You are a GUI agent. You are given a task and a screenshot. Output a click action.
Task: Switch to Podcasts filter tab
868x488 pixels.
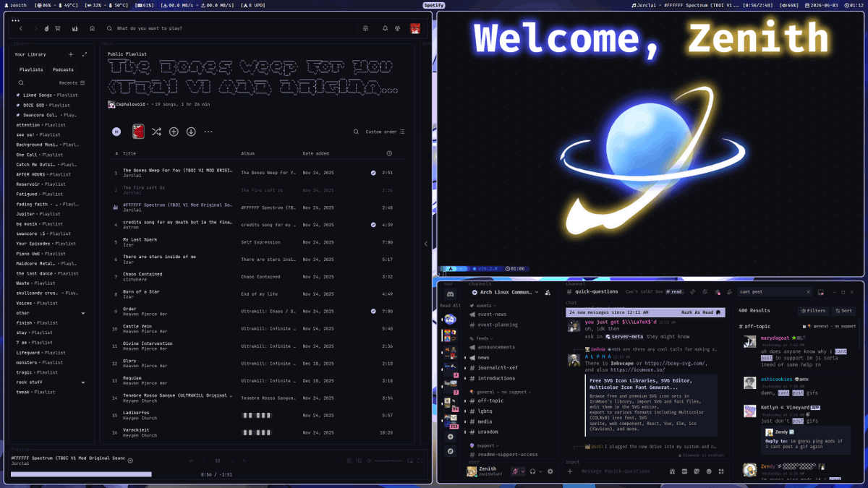pos(63,69)
